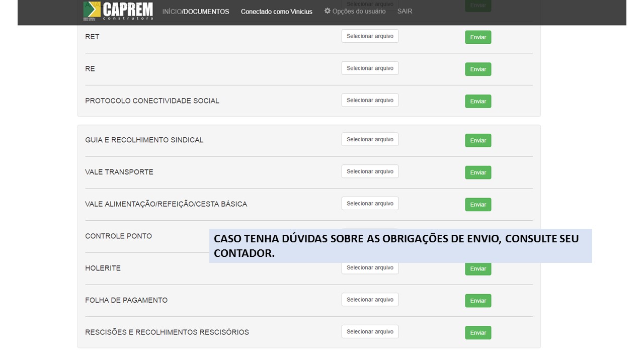Send the RE document
This screenshot has width=644, height=362.
tap(478, 69)
